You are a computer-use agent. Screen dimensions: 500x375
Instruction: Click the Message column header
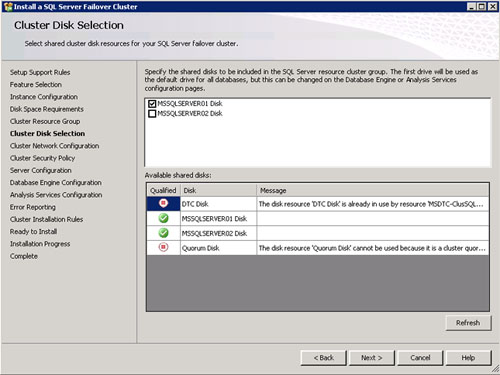click(x=373, y=190)
